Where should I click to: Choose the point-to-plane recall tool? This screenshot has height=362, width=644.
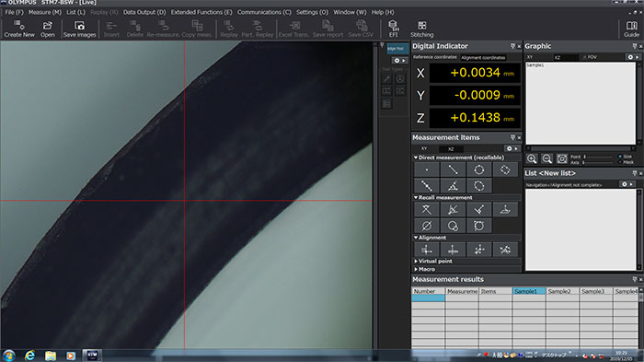point(505,210)
